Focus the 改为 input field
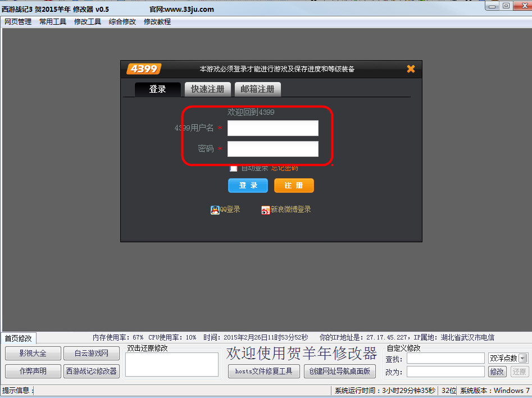 [x=445, y=372]
